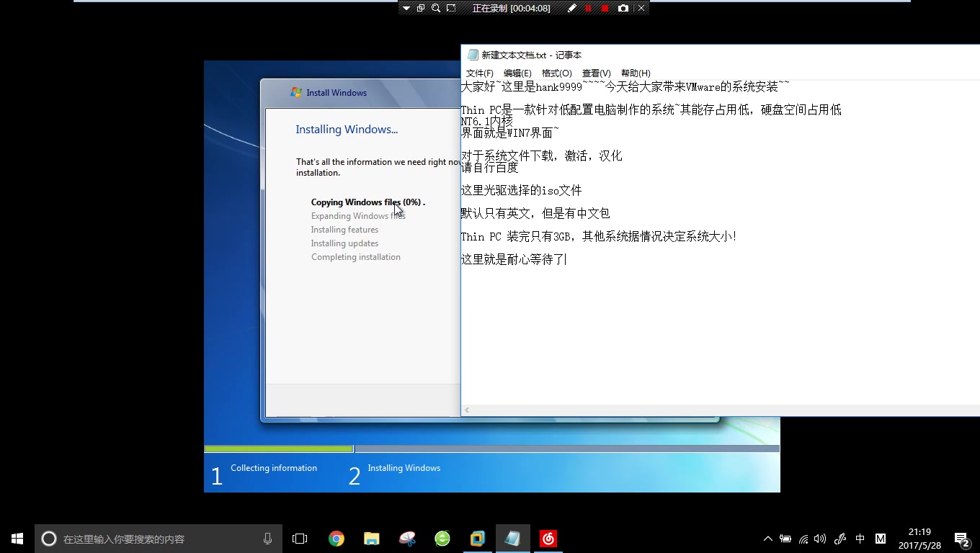Click the magnifier zoom icon on recording bar
This screenshot has width=980, height=553.
tap(436, 8)
